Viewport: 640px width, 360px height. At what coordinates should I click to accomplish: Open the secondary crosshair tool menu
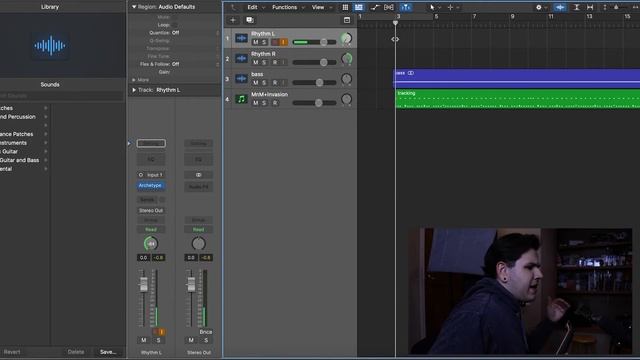tap(450, 7)
